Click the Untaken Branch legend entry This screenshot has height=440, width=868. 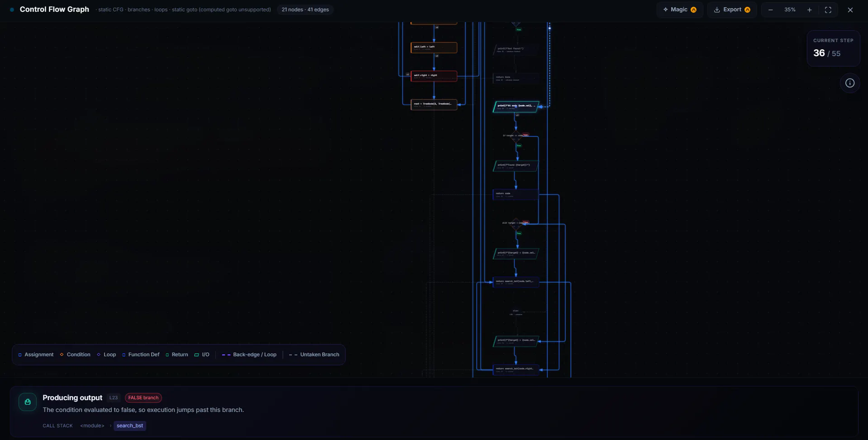(314, 355)
